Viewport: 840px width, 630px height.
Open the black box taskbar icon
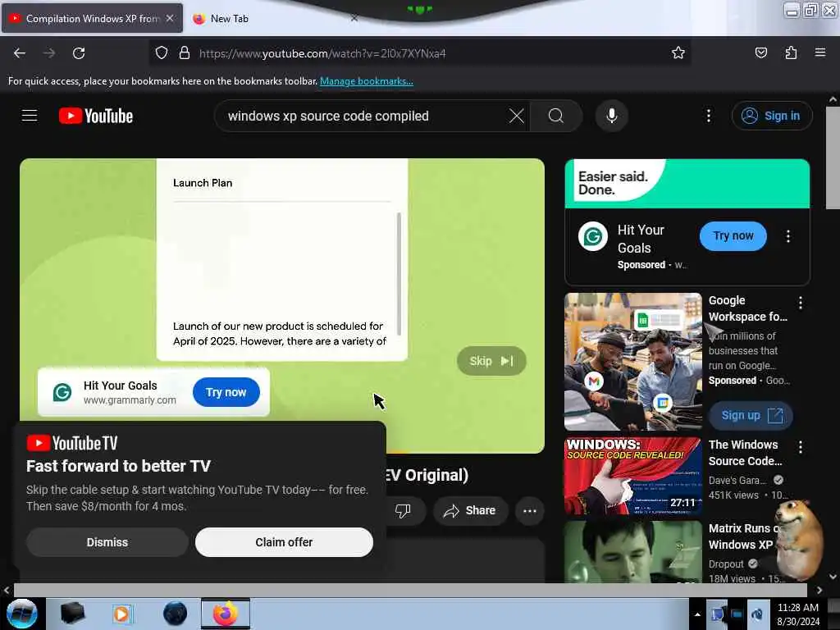coord(72,614)
